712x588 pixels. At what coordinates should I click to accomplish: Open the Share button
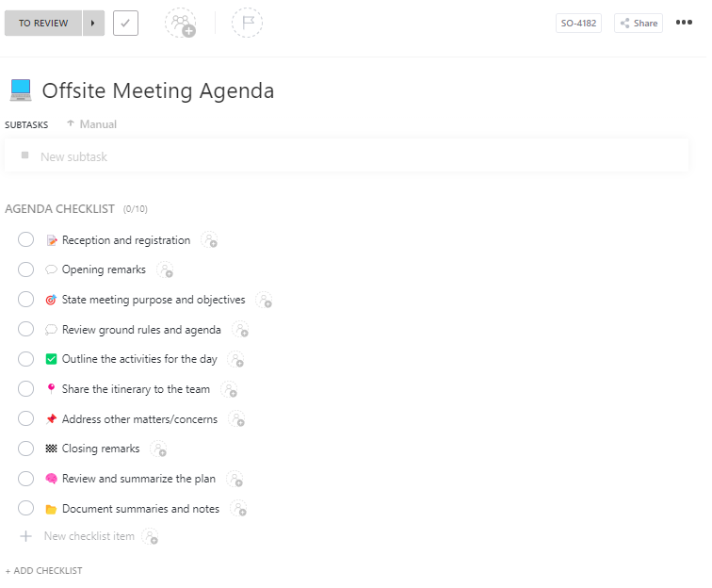pos(638,24)
